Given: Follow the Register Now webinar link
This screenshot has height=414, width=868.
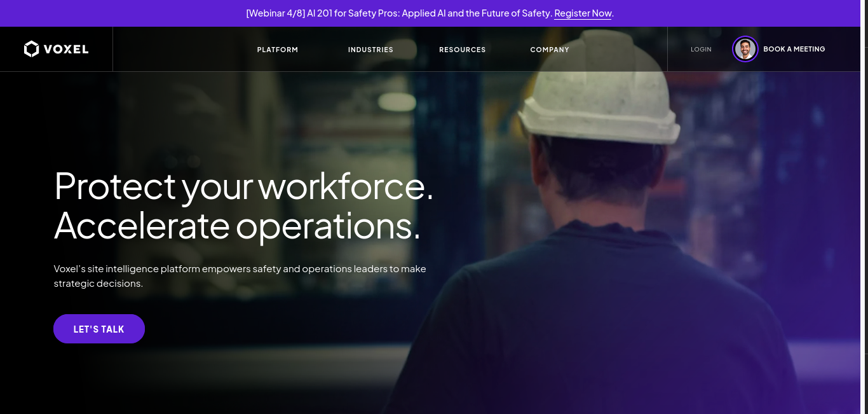Looking at the screenshot, I should 583,13.
